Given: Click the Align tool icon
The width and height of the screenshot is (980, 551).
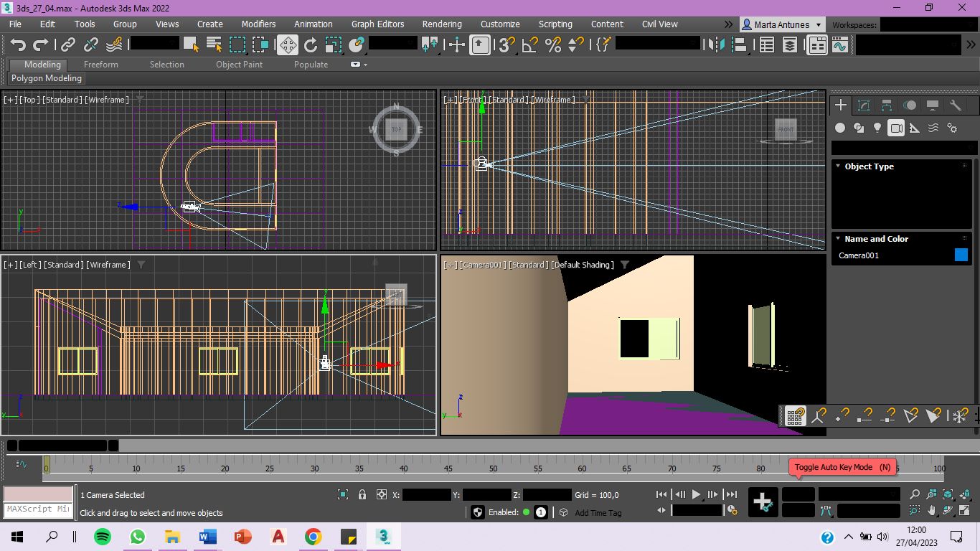Looking at the screenshot, I should 740,45.
